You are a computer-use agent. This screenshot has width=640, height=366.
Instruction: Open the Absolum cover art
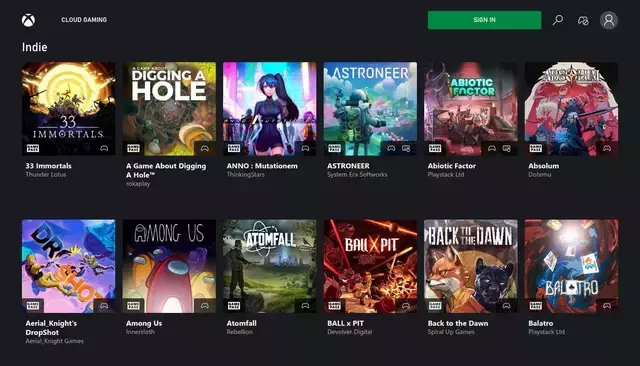571,109
